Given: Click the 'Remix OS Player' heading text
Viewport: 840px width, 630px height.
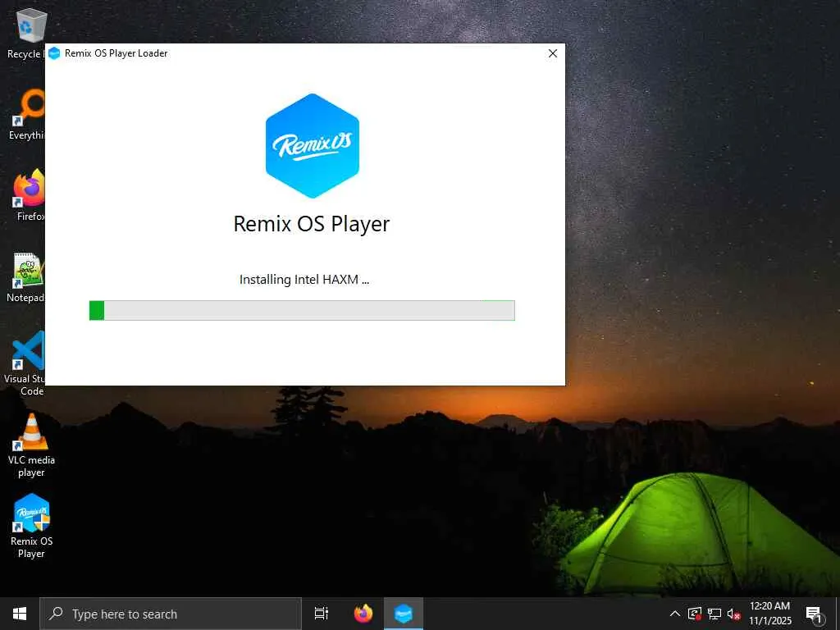Looking at the screenshot, I should pyautogui.click(x=311, y=224).
